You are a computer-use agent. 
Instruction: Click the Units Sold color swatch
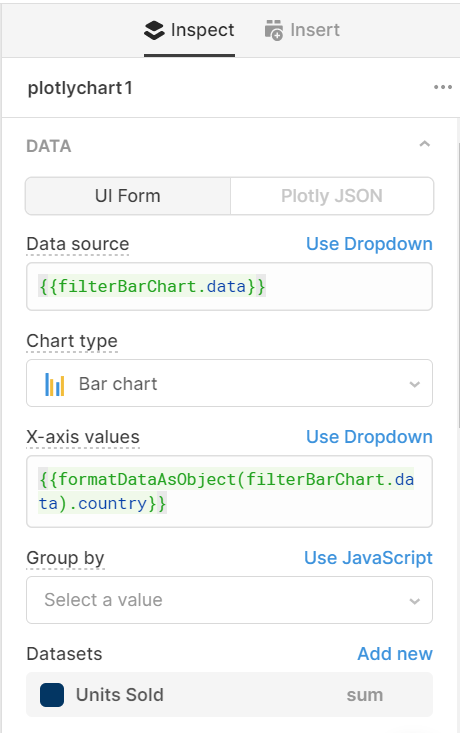[52, 695]
